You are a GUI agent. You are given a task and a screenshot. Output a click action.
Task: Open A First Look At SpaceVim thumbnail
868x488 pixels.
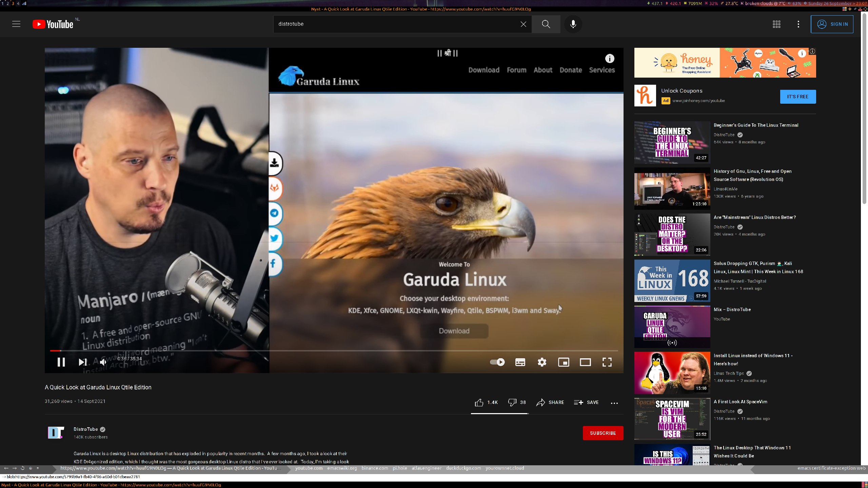click(672, 419)
